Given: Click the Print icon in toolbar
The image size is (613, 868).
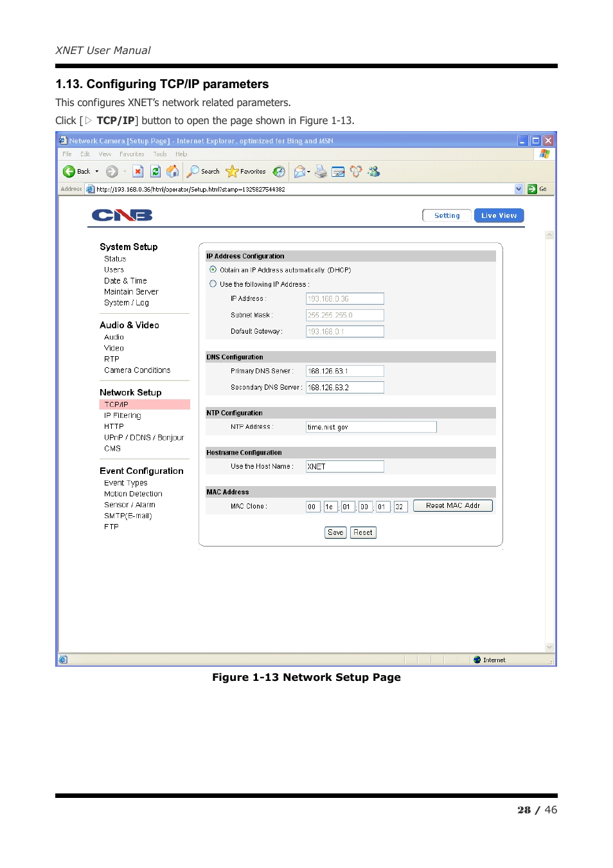Looking at the screenshot, I should point(321,172).
